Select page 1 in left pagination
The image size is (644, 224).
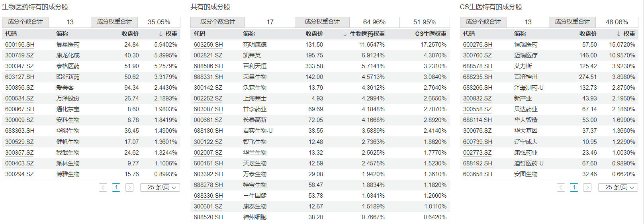[x=116, y=187]
